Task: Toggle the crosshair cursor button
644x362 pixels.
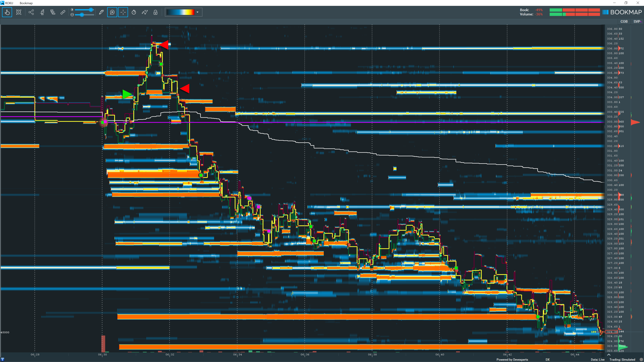Action: (x=123, y=12)
